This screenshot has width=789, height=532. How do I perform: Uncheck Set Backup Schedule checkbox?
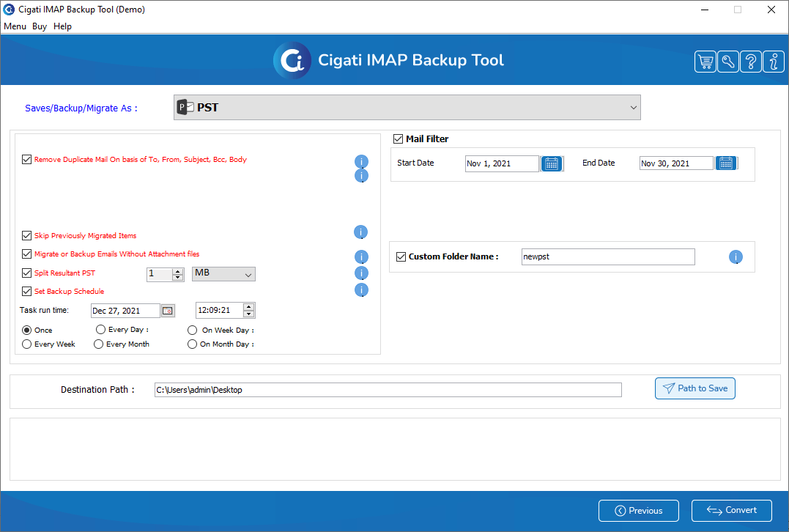pyautogui.click(x=26, y=292)
